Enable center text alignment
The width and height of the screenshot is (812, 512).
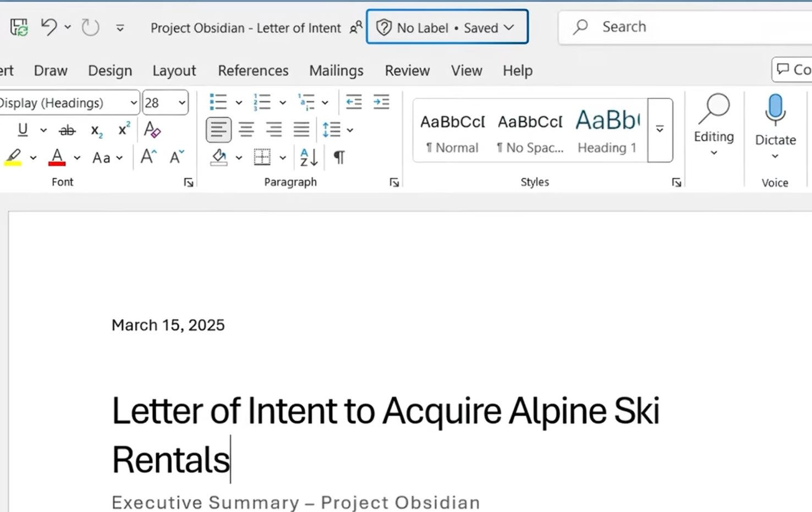pyautogui.click(x=246, y=130)
